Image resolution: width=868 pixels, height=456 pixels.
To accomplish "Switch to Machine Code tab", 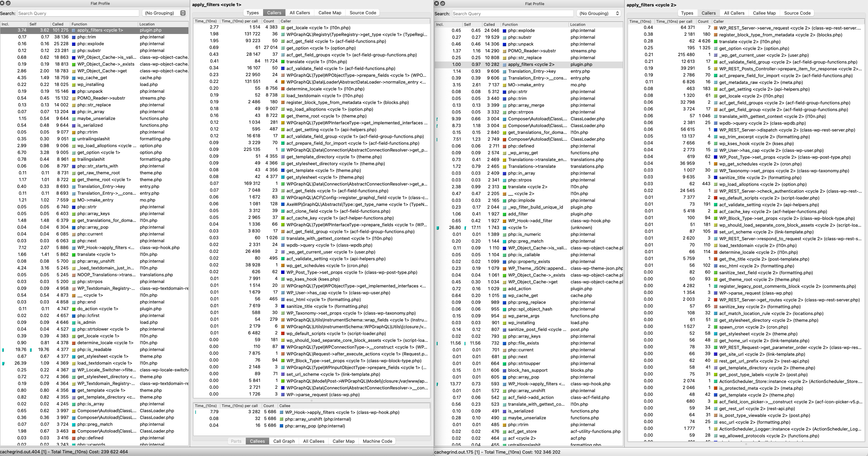I will click(x=377, y=441).
